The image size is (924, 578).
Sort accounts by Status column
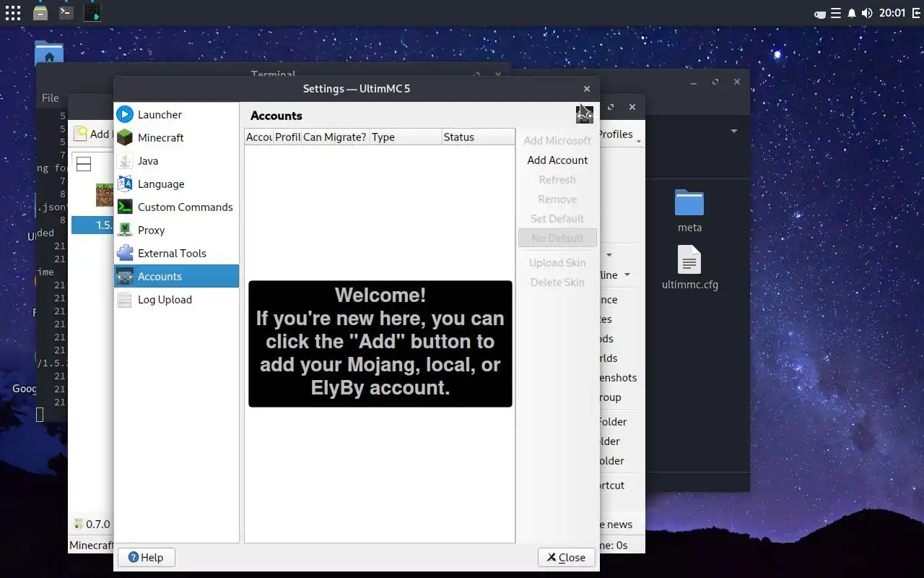click(x=479, y=137)
